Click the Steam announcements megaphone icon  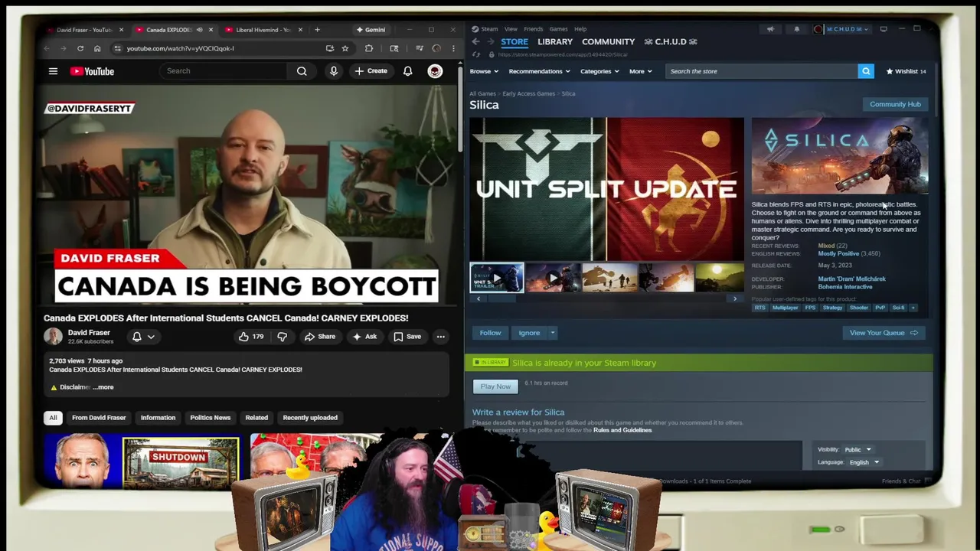[770, 29]
